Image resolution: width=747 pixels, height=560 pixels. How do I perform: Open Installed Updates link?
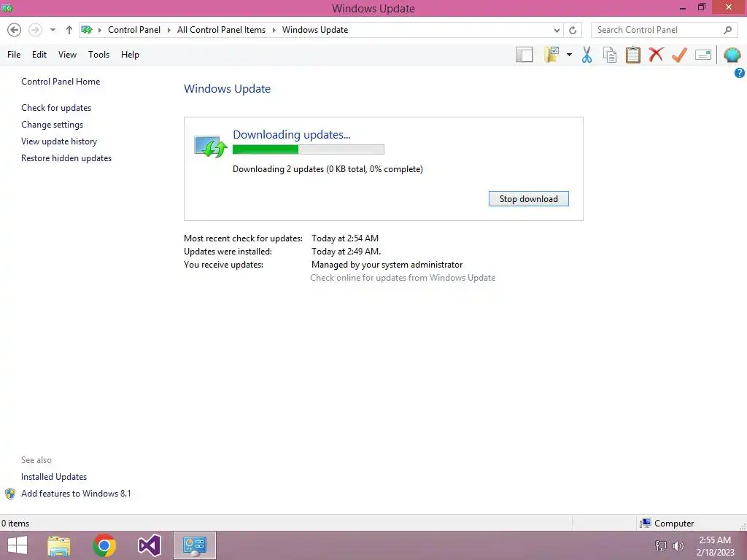[x=54, y=477]
